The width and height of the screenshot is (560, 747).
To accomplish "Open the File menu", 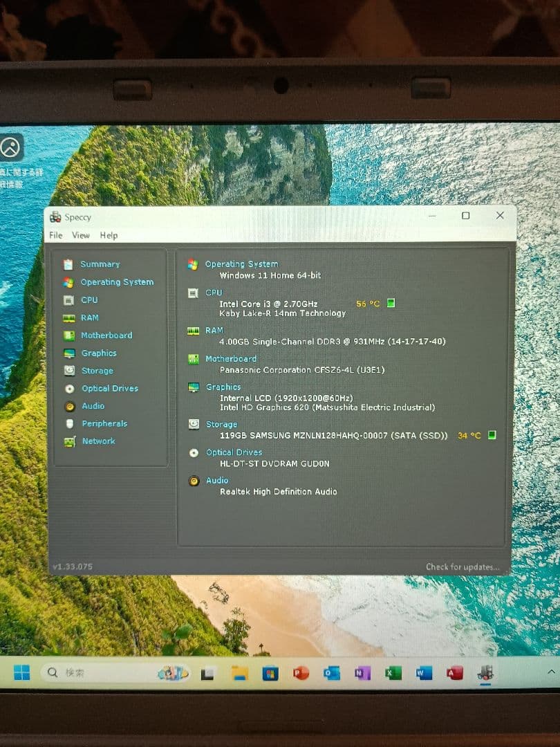I will tap(56, 235).
